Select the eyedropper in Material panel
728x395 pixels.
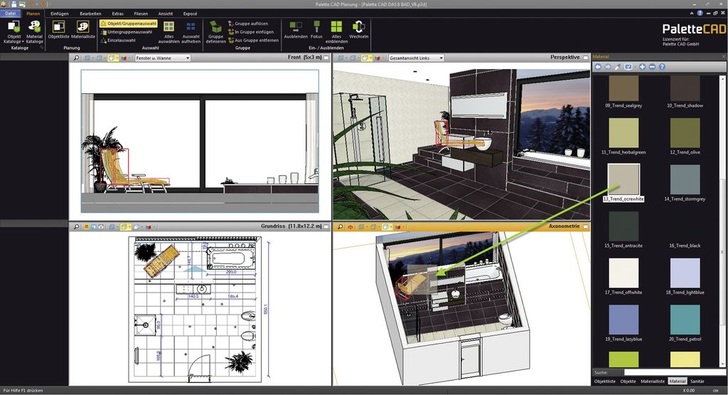coord(618,67)
